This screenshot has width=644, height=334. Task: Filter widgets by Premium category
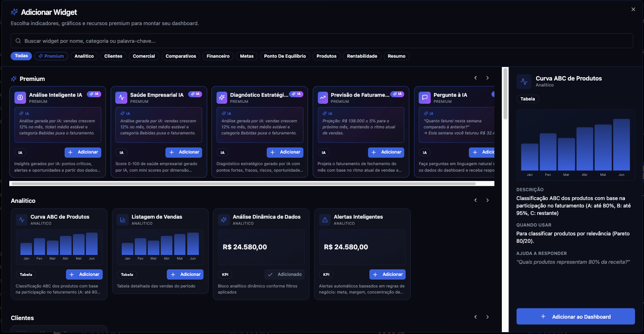(x=51, y=56)
